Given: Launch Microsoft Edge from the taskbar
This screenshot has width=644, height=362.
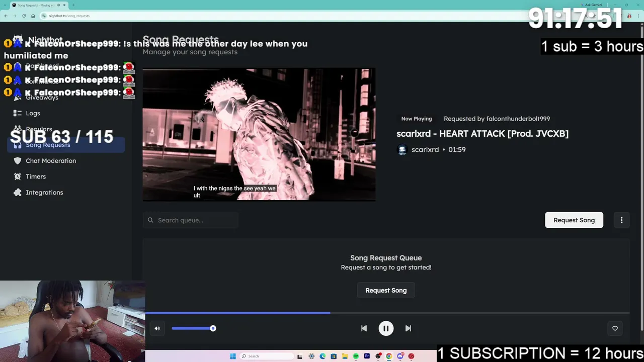Looking at the screenshot, I should point(323,356).
